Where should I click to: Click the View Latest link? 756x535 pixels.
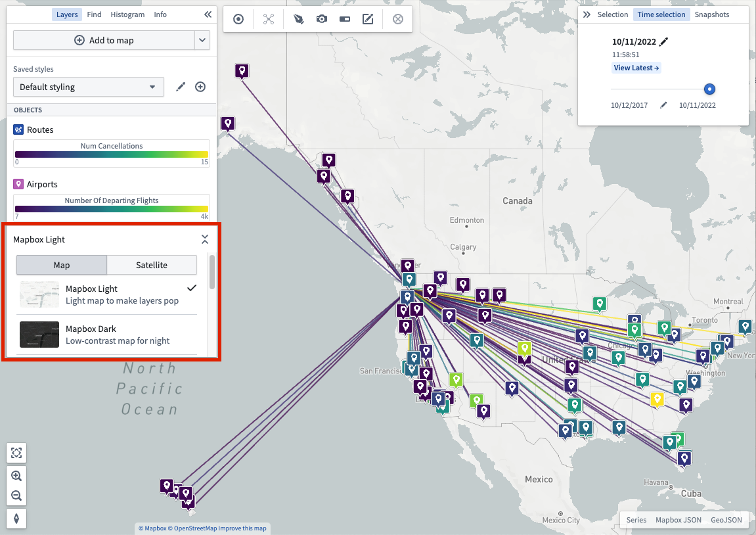pyautogui.click(x=636, y=68)
